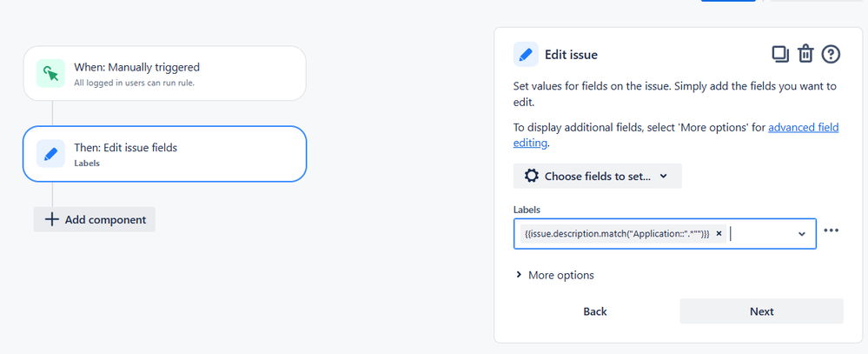Image resolution: width=868 pixels, height=354 pixels.
Task: Click the Edit issue header pencil icon
Action: point(526,55)
